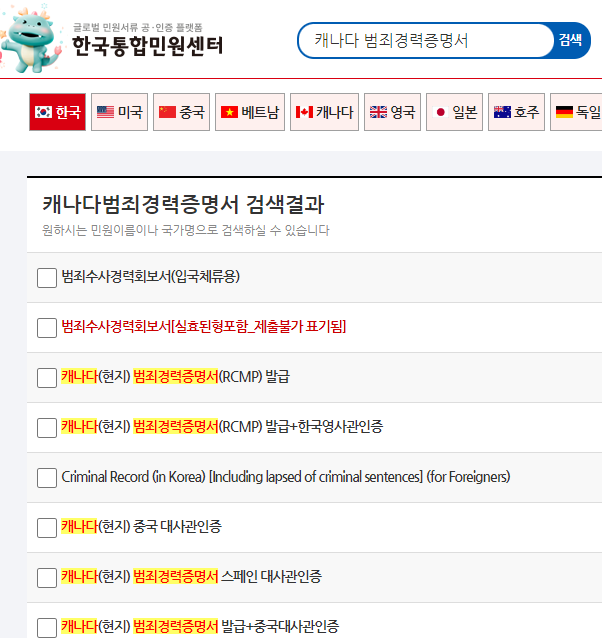Select the 베트남 country tab
602x638 pixels.
coord(250,112)
